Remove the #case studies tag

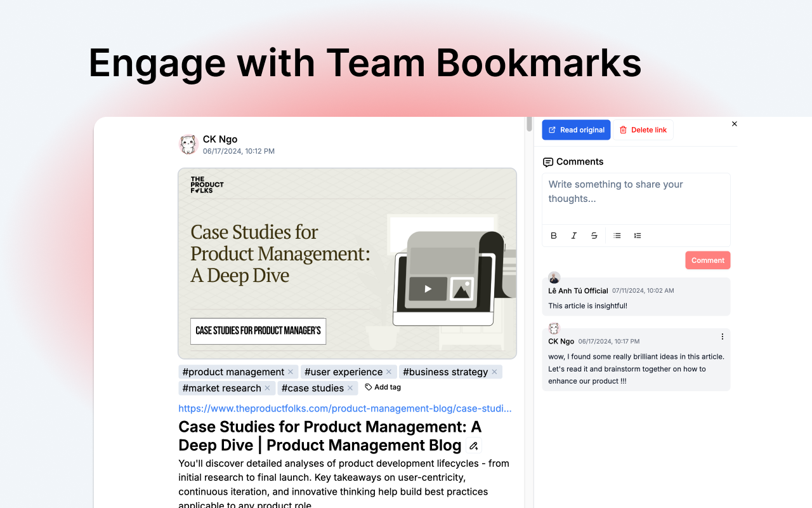tap(350, 387)
